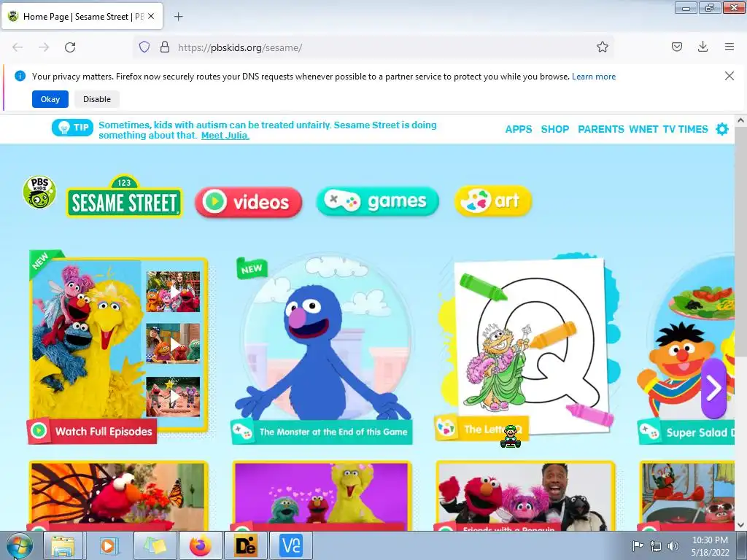747x560 pixels.
Task: Open the Firefox application menu
Action: point(729,47)
